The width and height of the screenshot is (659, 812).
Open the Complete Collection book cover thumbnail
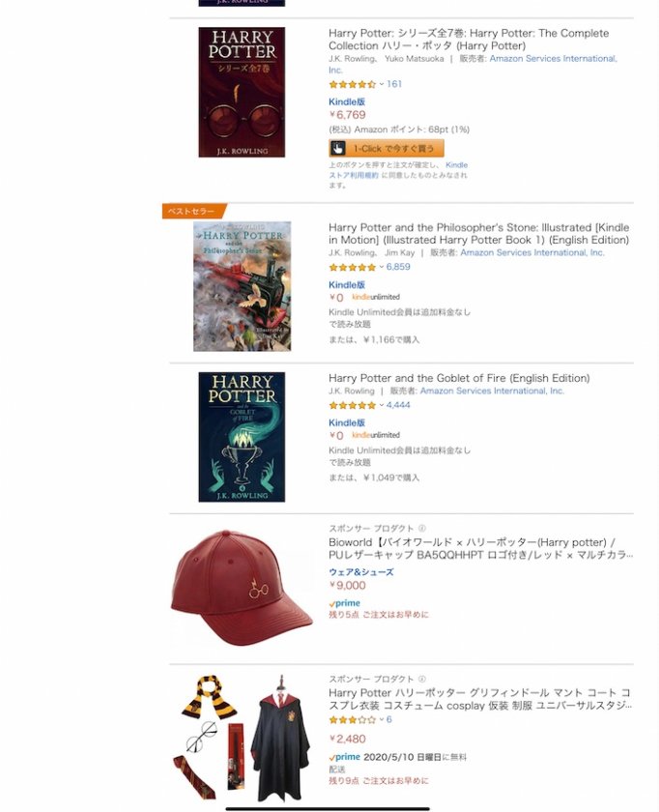coord(242,92)
